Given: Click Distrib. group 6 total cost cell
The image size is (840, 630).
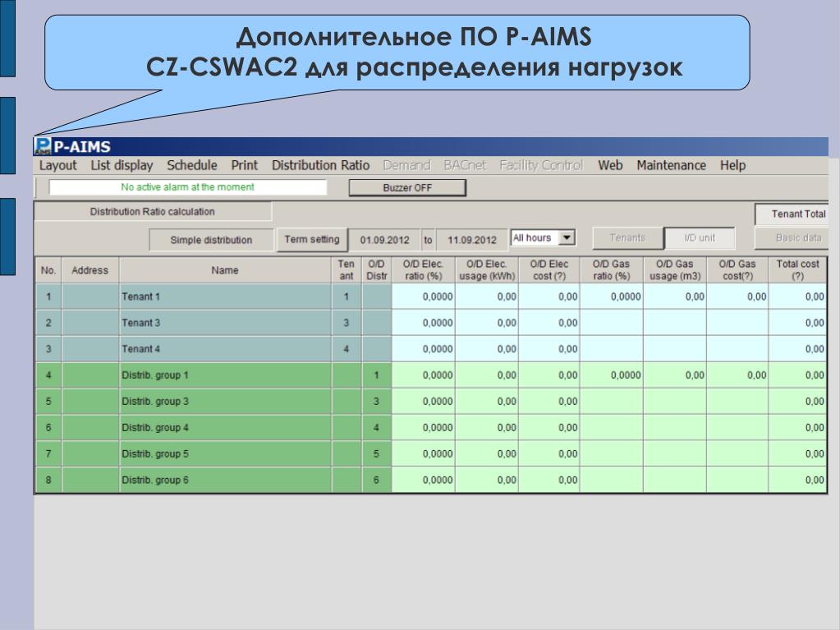Looking at the screenshot, I should [797, 481].
